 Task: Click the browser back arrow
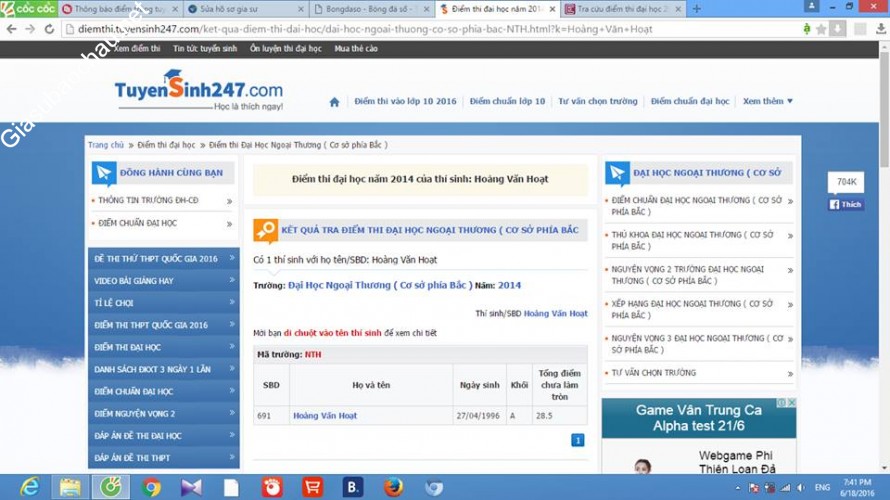pyautogui.click(x=10, y=29)
